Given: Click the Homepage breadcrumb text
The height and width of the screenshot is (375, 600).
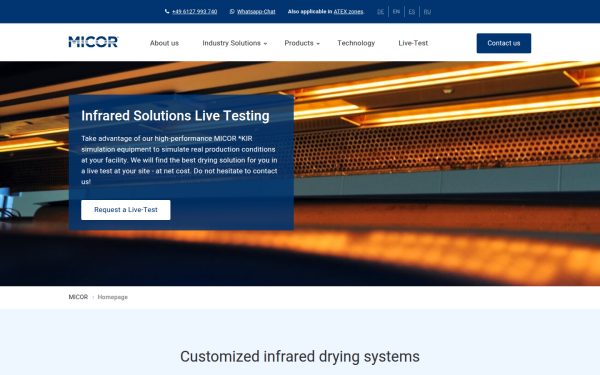Looking at the screenshot, I should [112, 297].
